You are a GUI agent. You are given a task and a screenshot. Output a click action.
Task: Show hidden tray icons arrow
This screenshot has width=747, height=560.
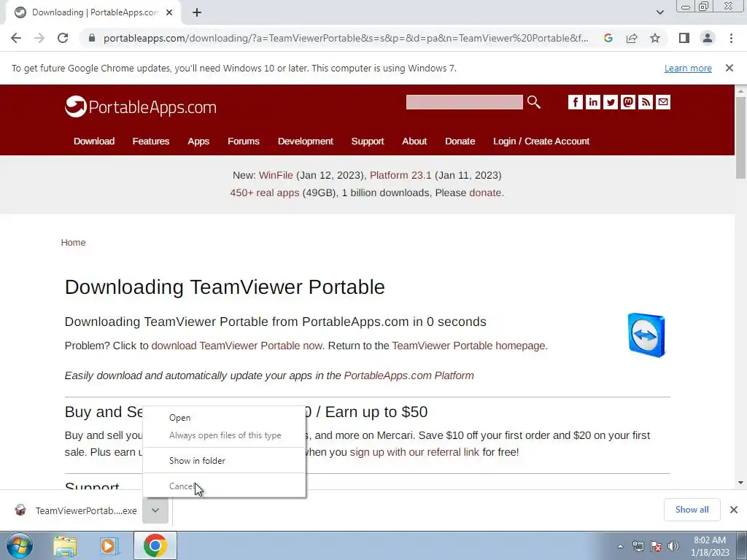point(620,546)
